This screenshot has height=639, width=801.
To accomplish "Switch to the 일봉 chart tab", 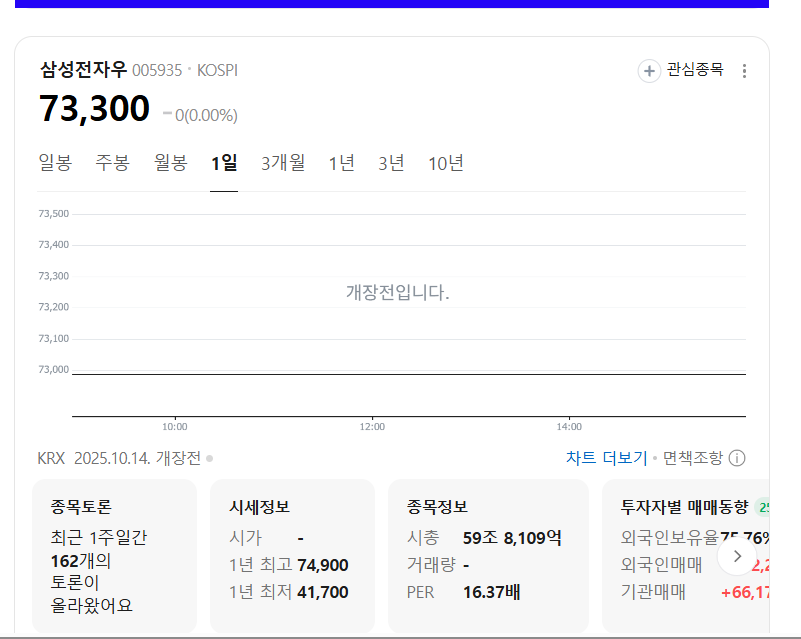I will click(55, 163).
